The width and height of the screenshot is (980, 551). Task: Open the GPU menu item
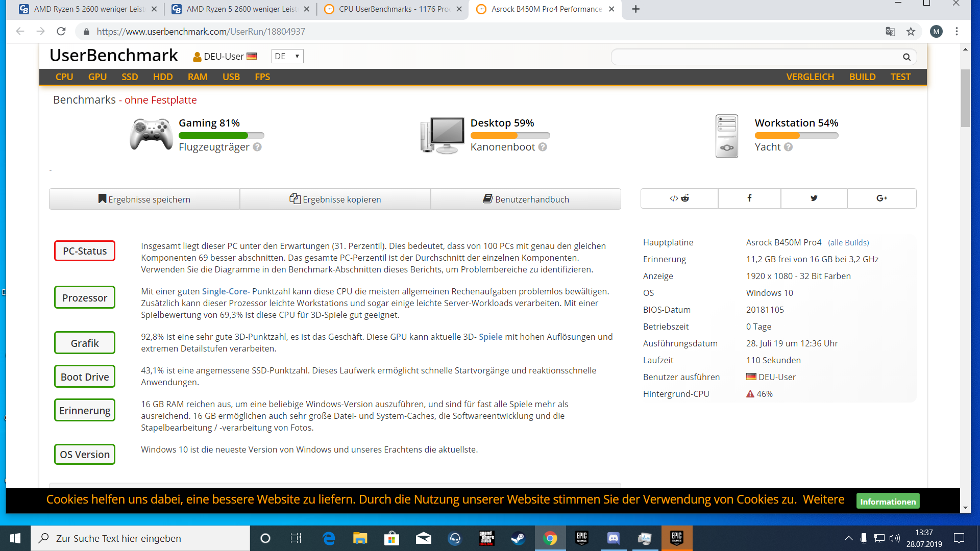click(97, 77)
